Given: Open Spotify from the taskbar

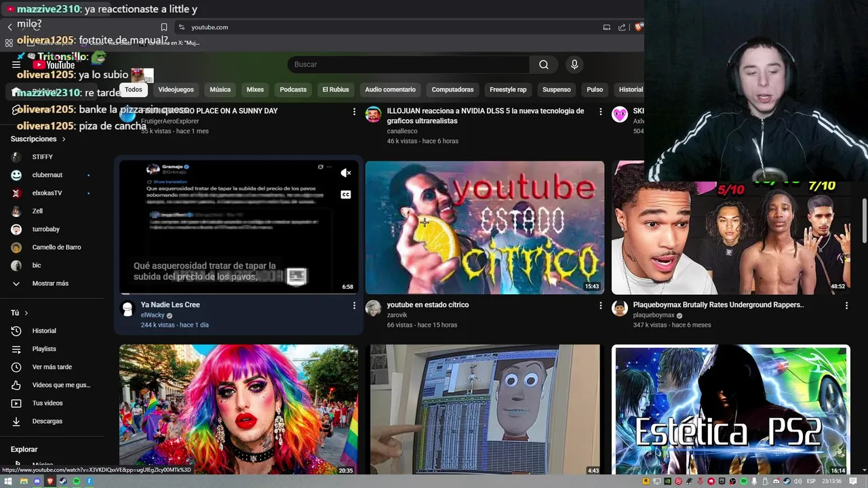Looking at the screenshot, I should [76, 481].
